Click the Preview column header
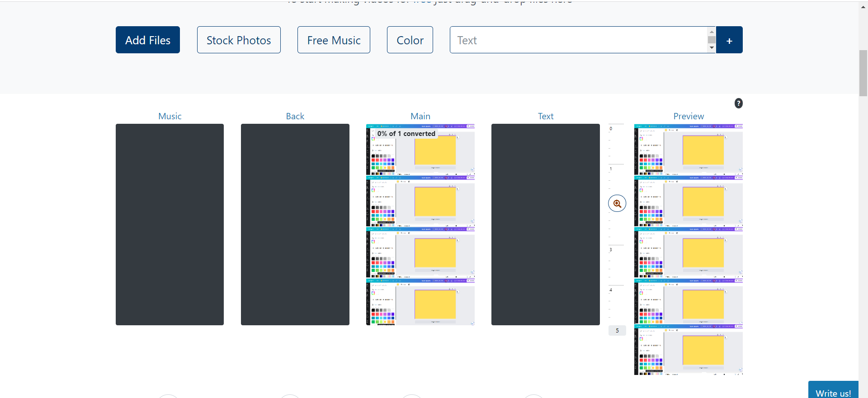 pos(688,116)
